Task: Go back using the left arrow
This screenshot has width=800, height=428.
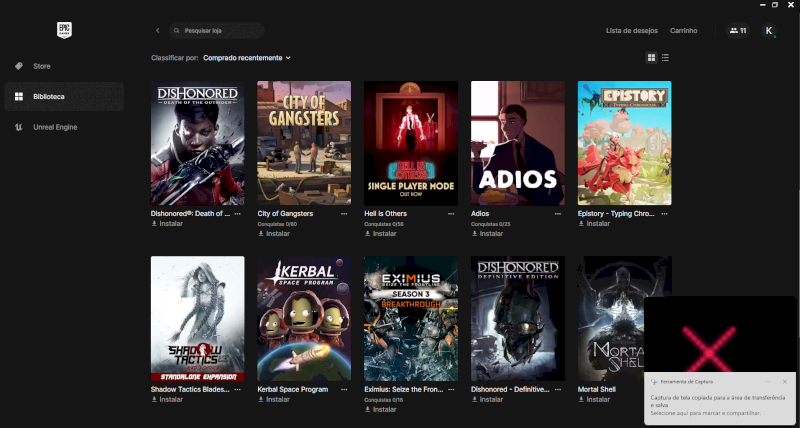Action: click(157, 31)
